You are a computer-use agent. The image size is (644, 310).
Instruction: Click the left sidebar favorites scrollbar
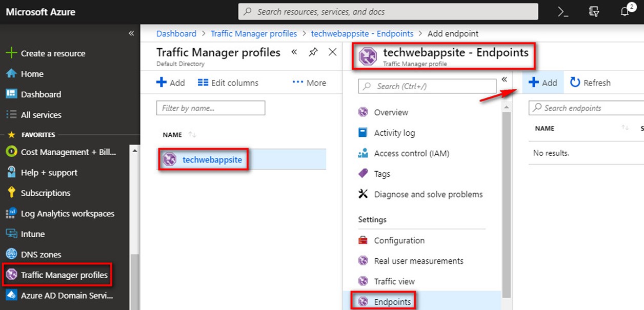[135, 282]
